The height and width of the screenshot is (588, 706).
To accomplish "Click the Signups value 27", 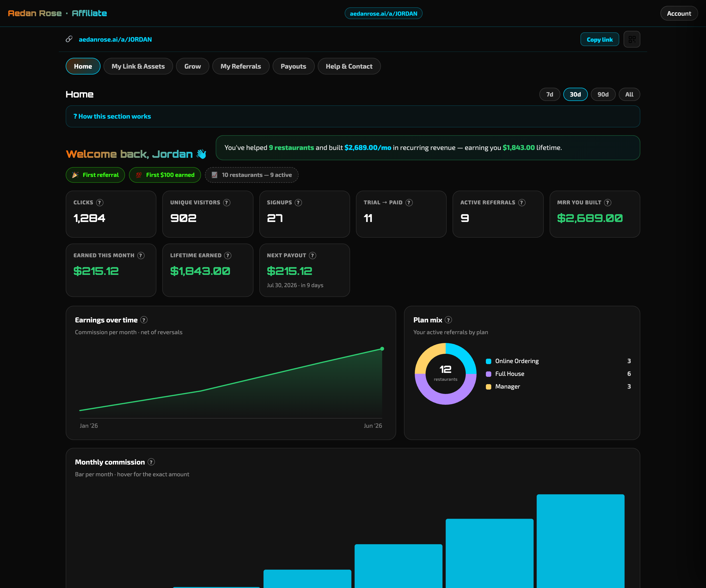I will tap(275, 218).
